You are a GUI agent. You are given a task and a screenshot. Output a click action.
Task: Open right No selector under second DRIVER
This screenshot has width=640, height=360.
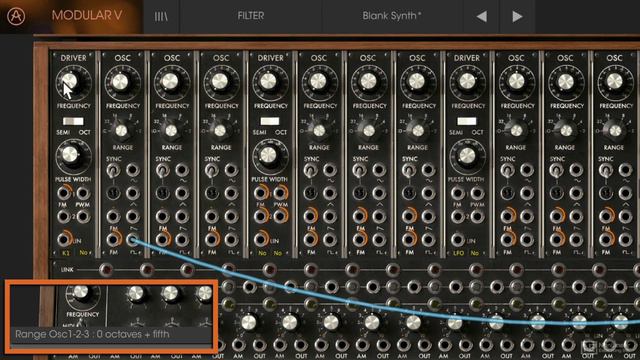click(278, 253)
